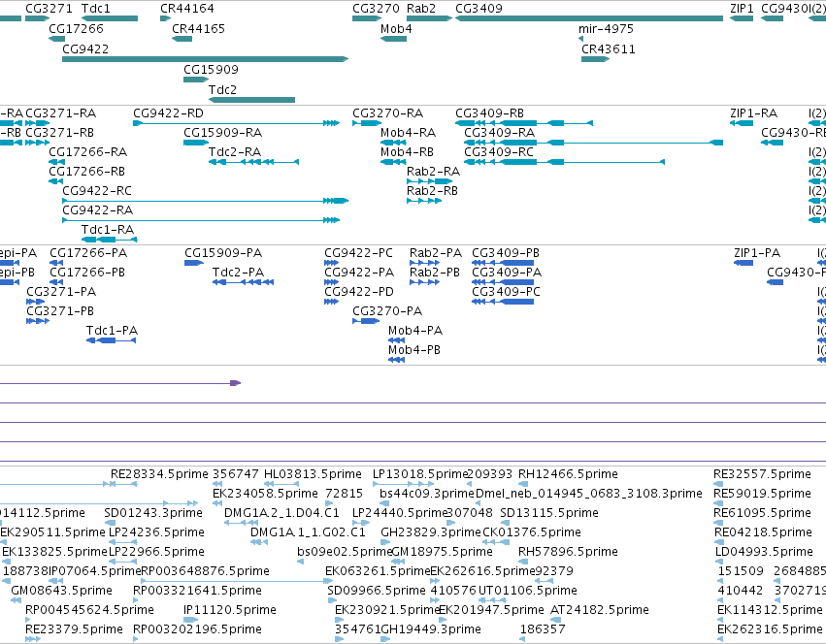Select the AT24182.5prime EST
826x644 pixels.
[556, 620]
